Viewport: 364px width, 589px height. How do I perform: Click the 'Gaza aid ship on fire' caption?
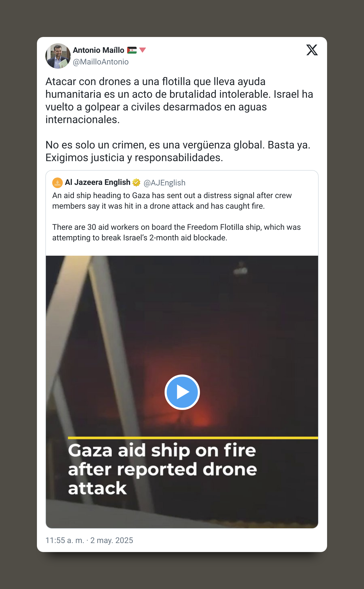click(162, 469)
